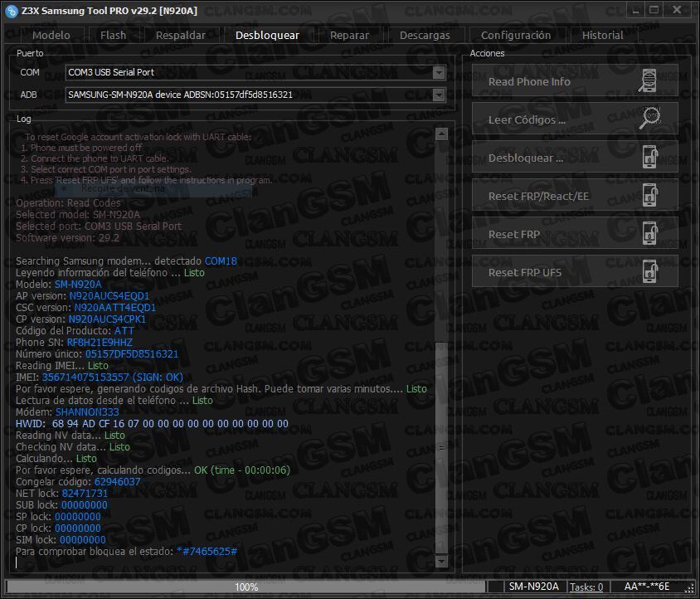The height and width of the screenshot is (599, 700).
Task: Click the COM18 detected port text
Action: tap(221, 261)
